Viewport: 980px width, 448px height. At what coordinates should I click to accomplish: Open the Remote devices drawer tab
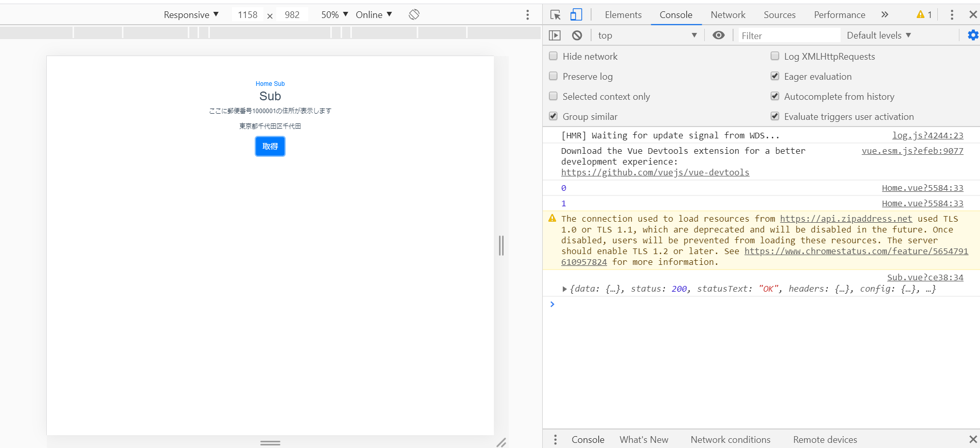click(x=825, y=440)
